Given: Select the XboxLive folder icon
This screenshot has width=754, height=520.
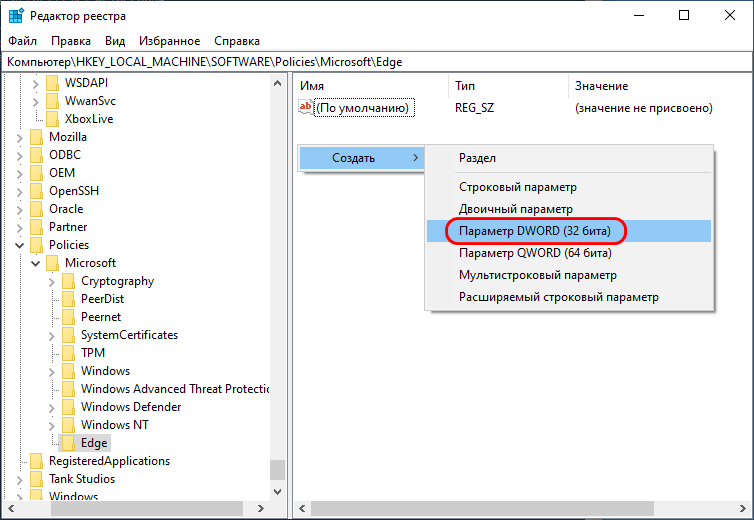Looking at the screenshot, I should pos(52,119).
